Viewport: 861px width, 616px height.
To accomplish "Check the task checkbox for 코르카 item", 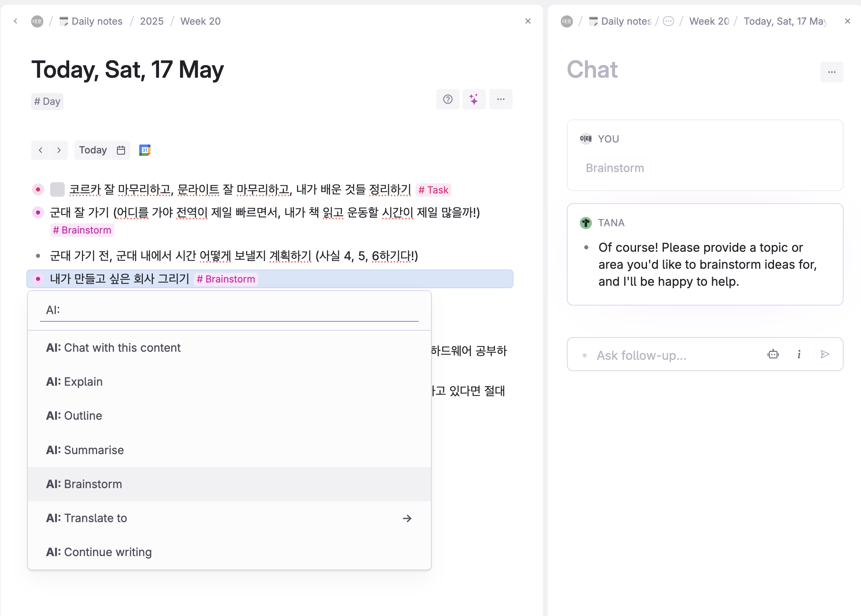I will point(57,189).
